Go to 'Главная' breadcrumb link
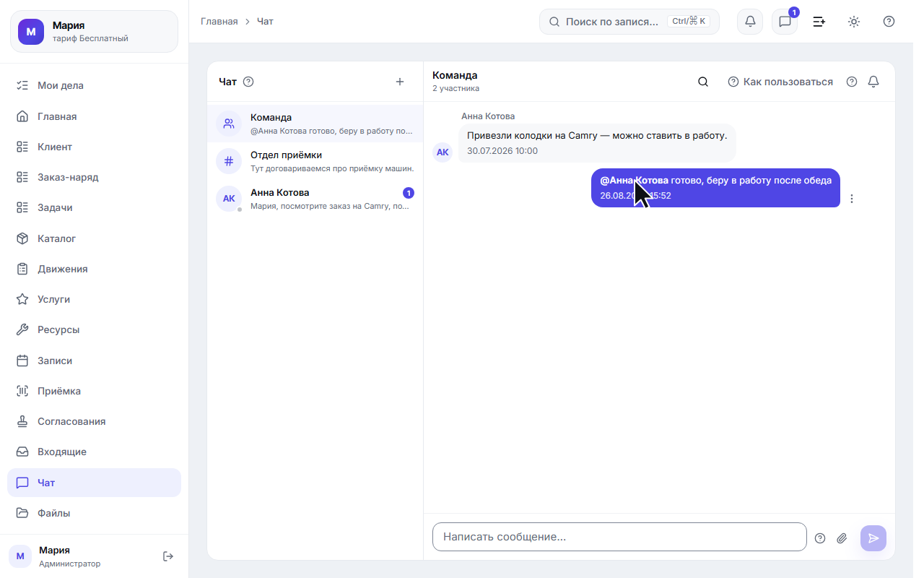Viewport: 924px width, 578px height. [219, 22]
